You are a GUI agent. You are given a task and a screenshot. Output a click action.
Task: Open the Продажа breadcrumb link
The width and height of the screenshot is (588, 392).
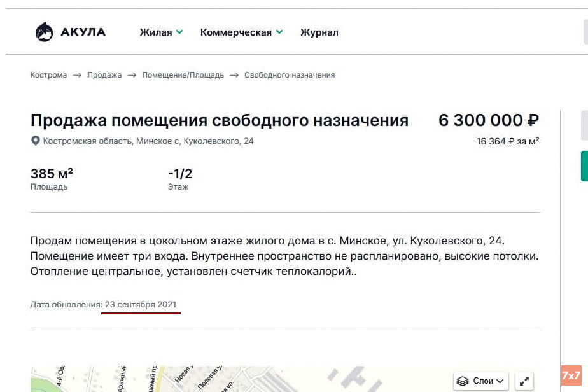pos(104,74)
